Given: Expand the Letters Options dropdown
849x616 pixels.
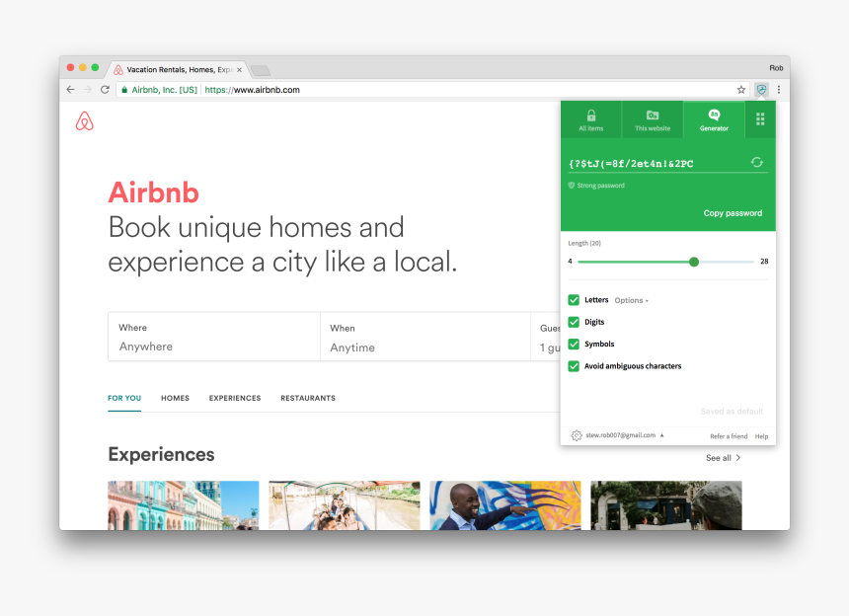Looking at the screenshot, I should 632,300.
